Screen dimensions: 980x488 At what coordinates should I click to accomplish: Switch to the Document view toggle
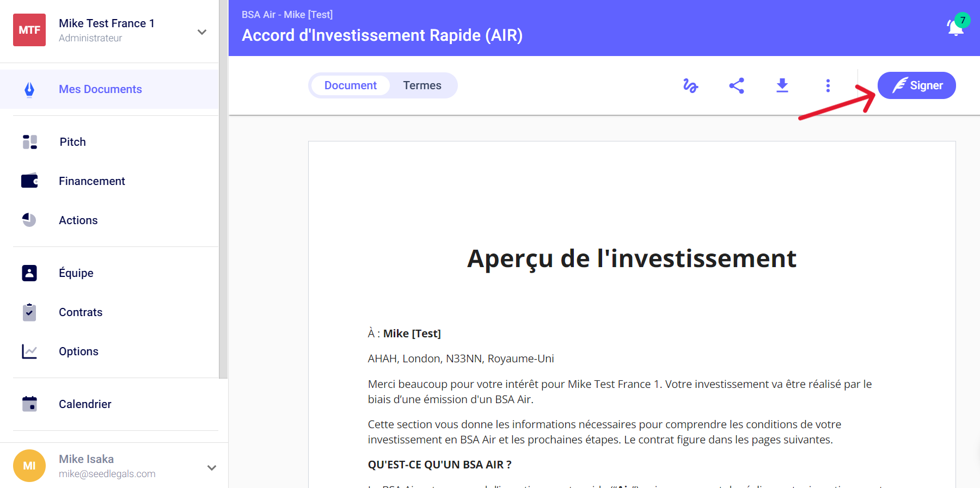coord(351,85)
